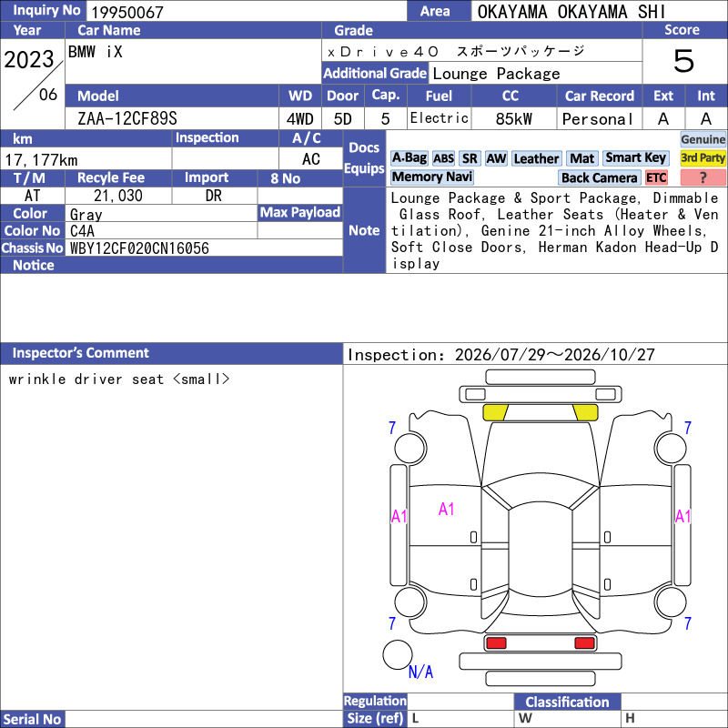
Task: Click the chassis number WBY12CF020CN16056
Action: 139,248
